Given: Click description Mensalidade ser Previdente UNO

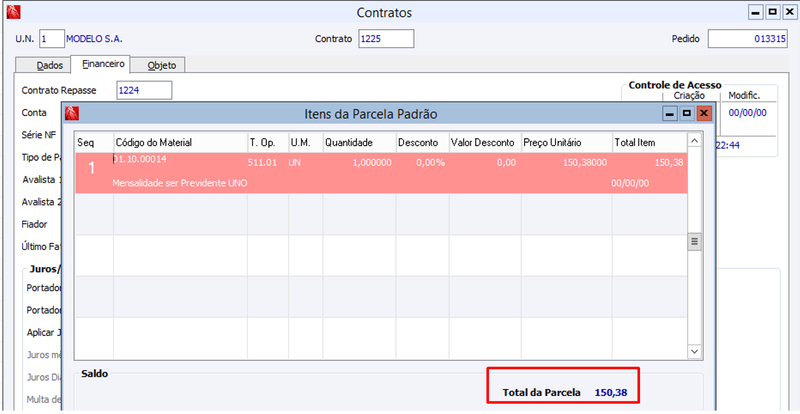Looking at the screenshot, I should [x=180, y=183].
